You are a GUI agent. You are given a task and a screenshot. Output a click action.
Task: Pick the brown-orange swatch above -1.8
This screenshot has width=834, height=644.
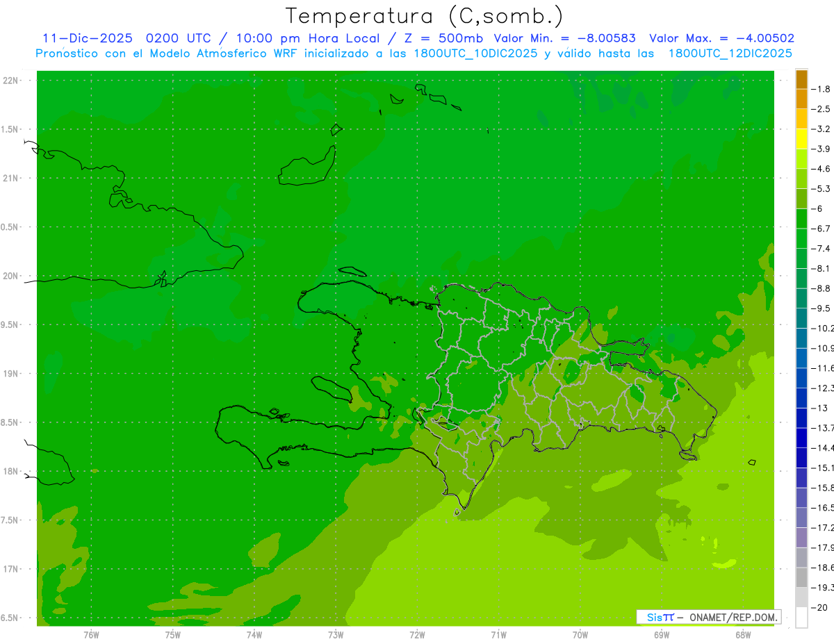click(x=801, y=79)
